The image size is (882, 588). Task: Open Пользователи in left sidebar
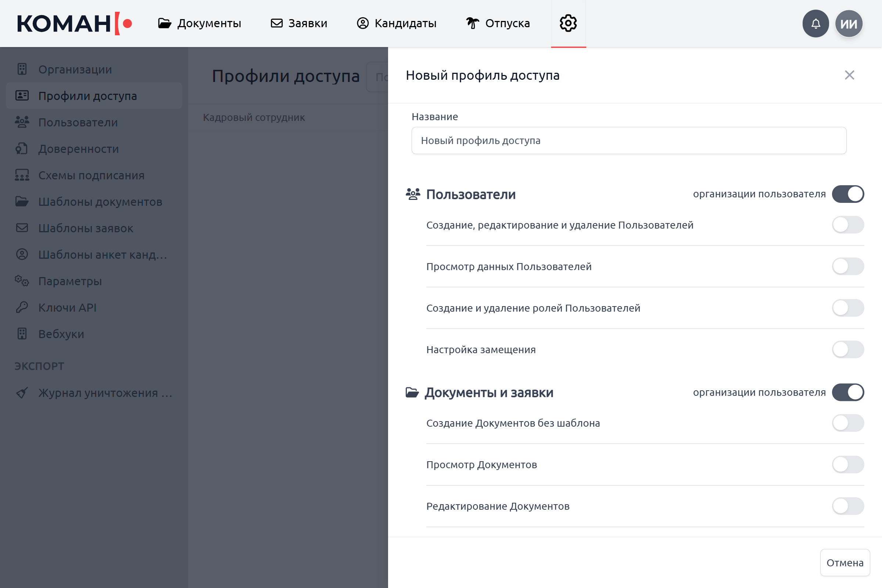pos(78,122)
